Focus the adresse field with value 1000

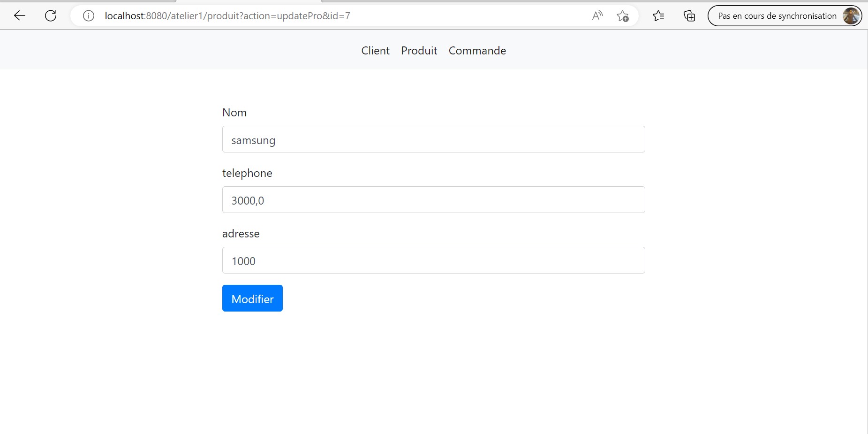click(433, 260)
